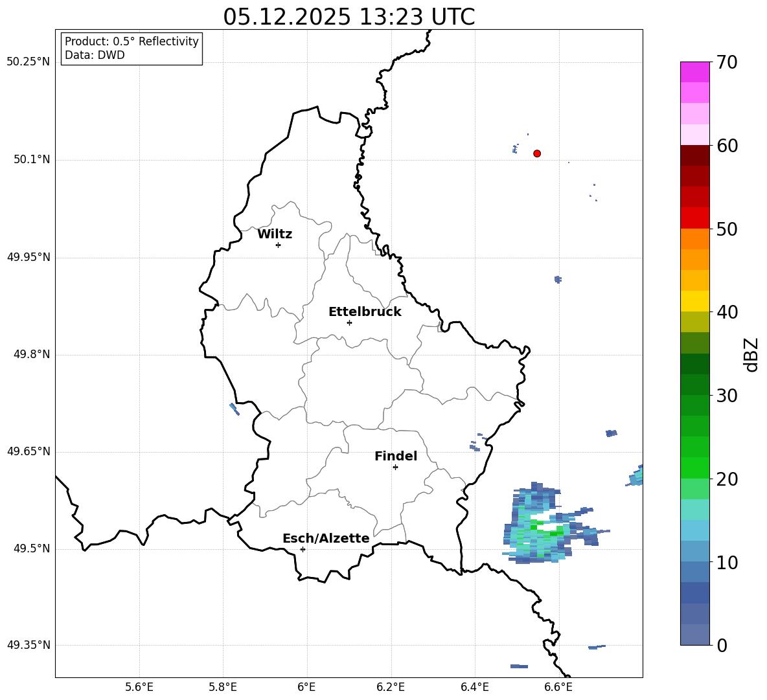Click the Ettelbruck station cross marker
This screenshot has height=700, width=767.
point(349,322)
